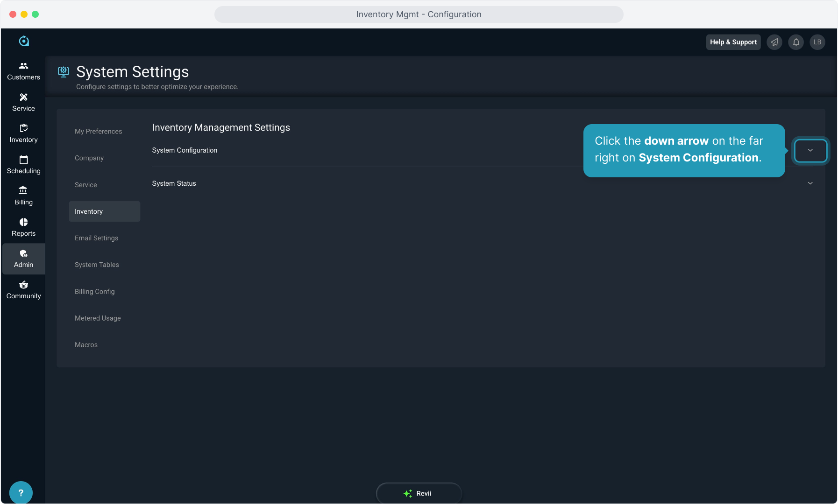
Task: Select the My Preferences settings tab
Action: 98,132
